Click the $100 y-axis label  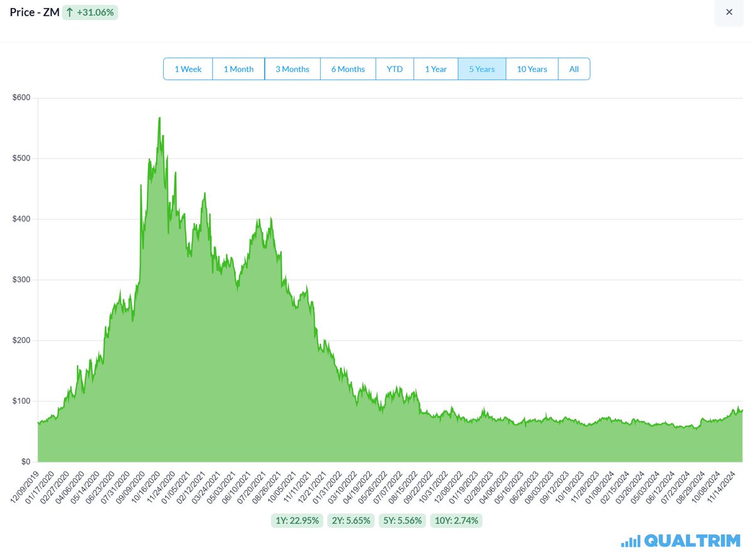tap(21, 401)
